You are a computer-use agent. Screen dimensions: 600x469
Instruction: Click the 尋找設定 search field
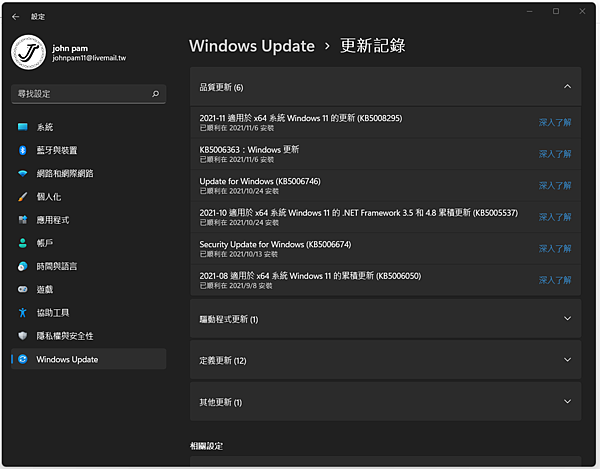point(88,94)
